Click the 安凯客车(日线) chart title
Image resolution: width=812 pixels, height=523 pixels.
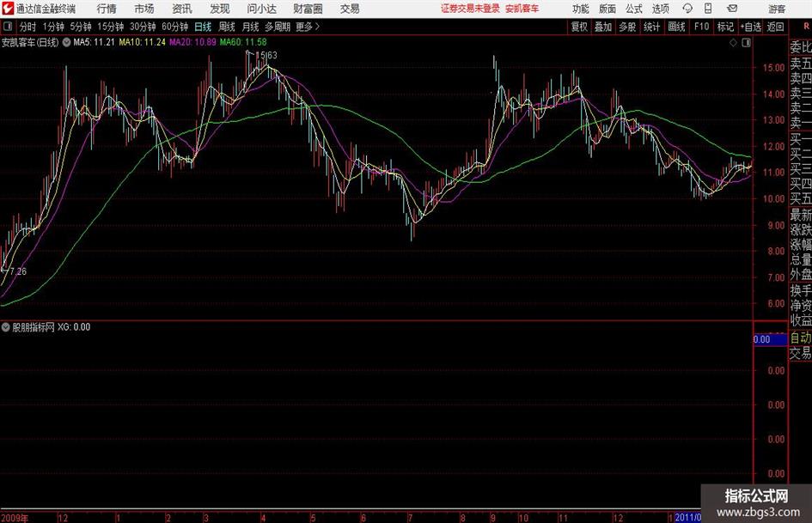(x=30, y=42)
